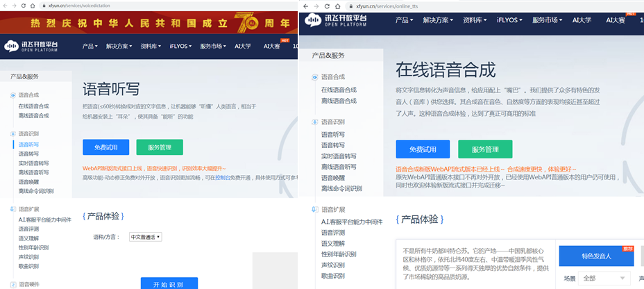Select 实时语音转写 in the left sidebar

[34, 163]
